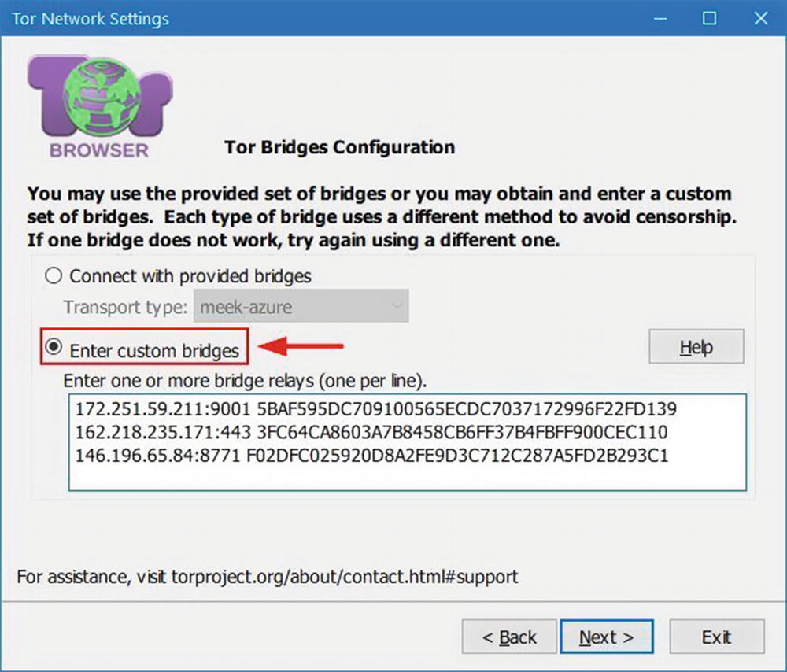Click the purple BROWSER text under logo
This screenshot has height=672, width=787.
99,150
